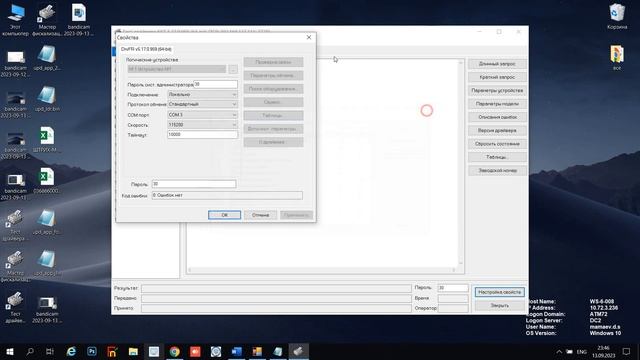Open the Этот компьютер desktop icon
Screen dimensions: 640x360
coord(15,20)
